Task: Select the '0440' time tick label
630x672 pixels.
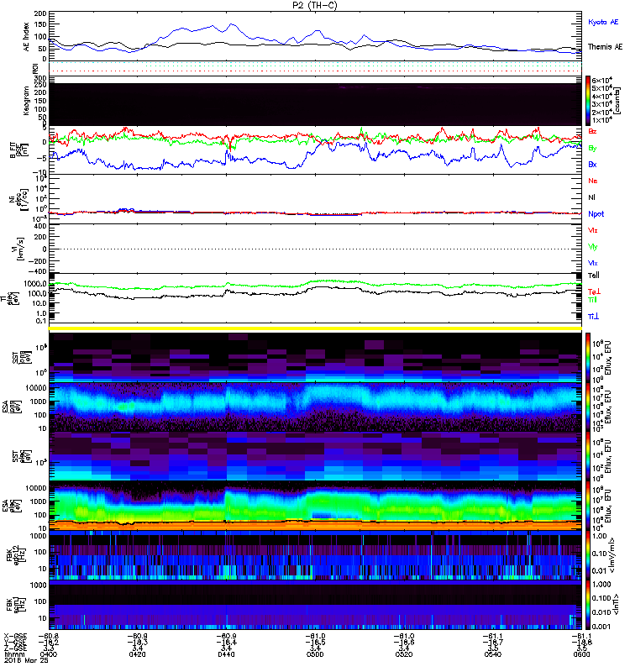Action: [x=226, y=654]
